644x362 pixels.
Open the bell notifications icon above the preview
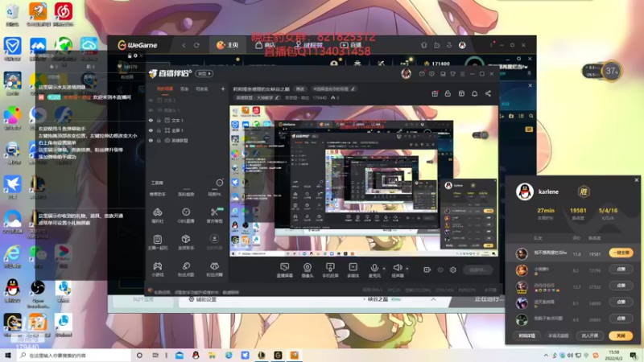[474, 93]
